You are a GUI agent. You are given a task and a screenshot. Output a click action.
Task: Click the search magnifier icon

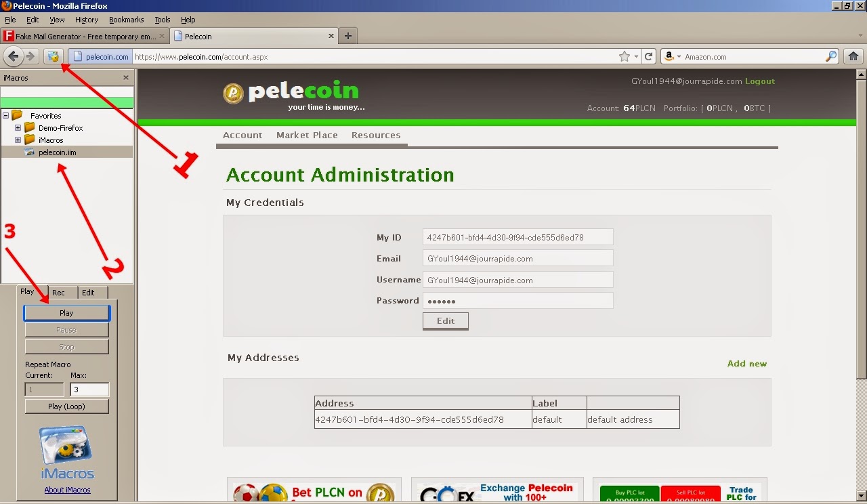831,57
